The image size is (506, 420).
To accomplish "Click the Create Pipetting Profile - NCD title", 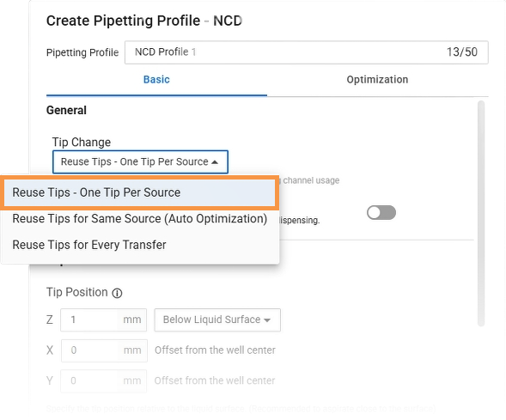I will pos(144,21).
